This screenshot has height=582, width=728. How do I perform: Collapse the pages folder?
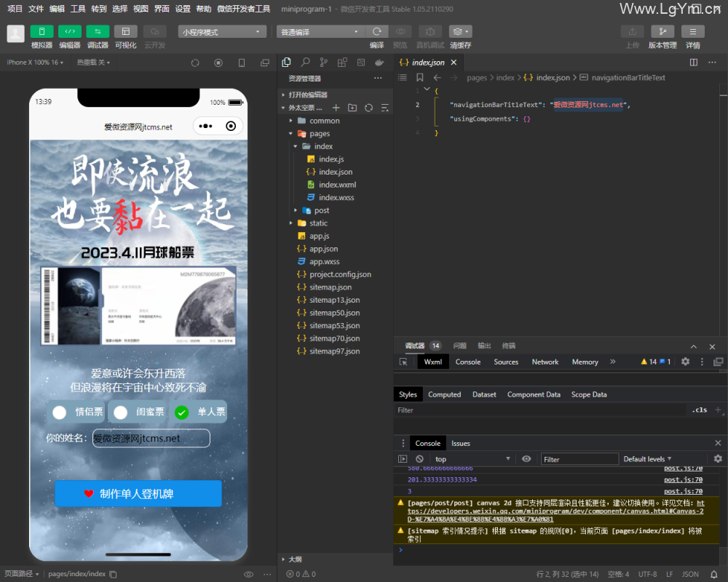(x=320, y=134)
